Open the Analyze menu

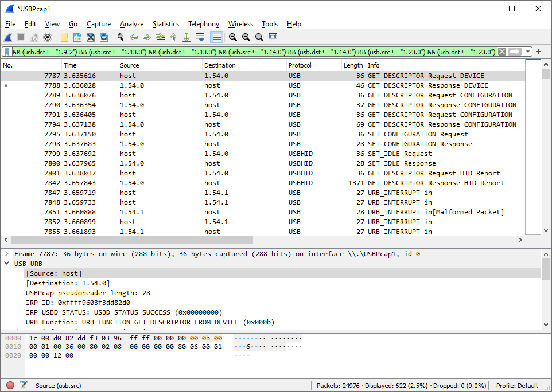pyautogui.click(x=131, y=24)
